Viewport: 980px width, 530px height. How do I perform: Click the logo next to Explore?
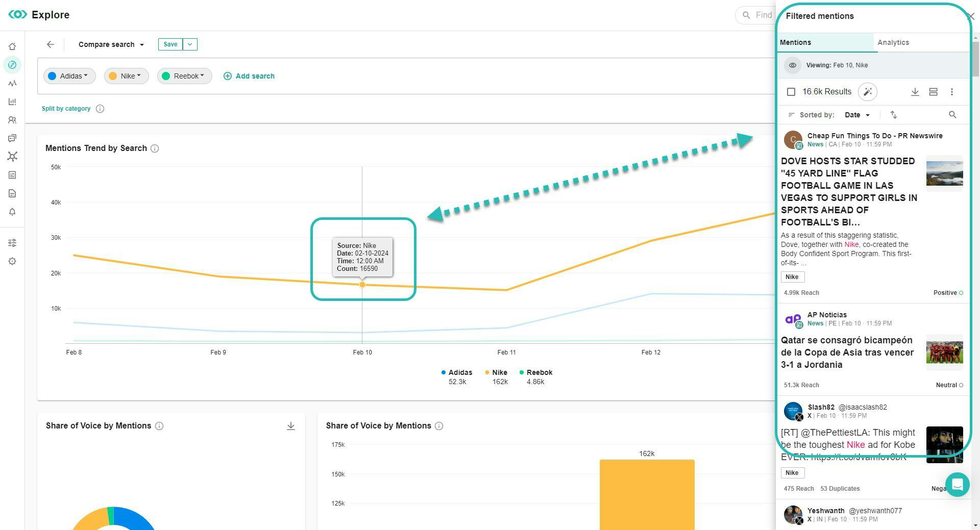point(18,15)
